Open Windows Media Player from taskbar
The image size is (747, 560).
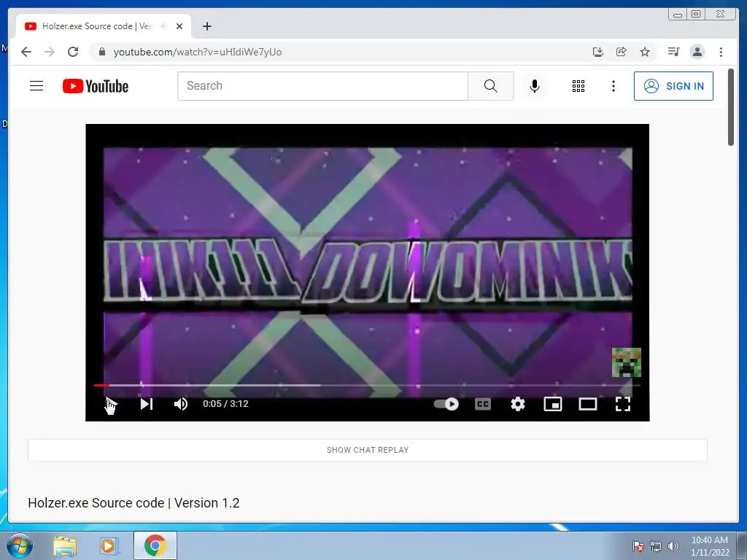(109, 545)
